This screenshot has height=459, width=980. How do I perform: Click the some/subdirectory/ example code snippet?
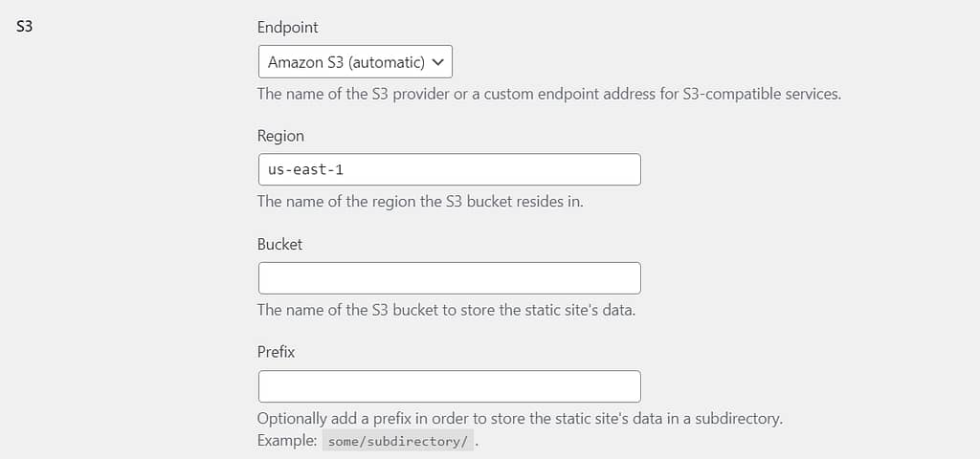398,441
